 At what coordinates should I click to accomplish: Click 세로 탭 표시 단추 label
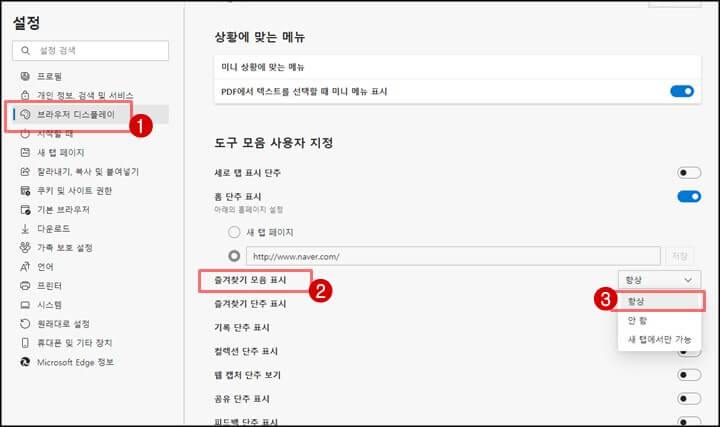pyautogui.click(x=248, y=173)
